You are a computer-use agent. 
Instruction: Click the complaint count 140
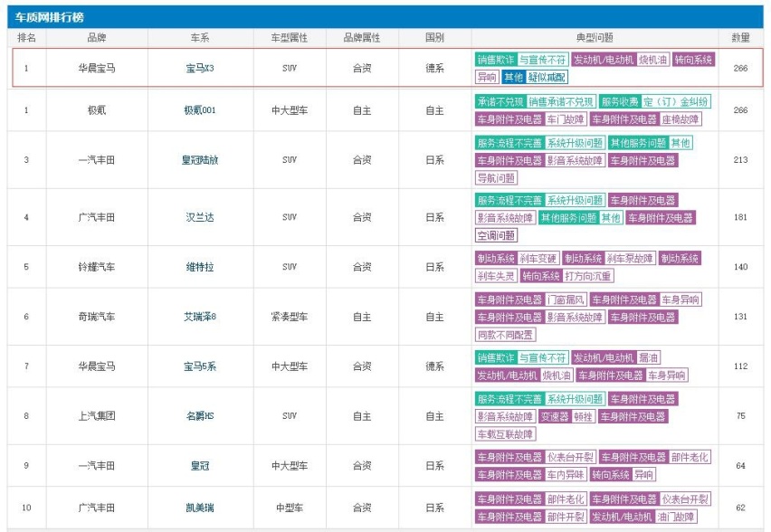pyautogui.click(x=740, y=267)
